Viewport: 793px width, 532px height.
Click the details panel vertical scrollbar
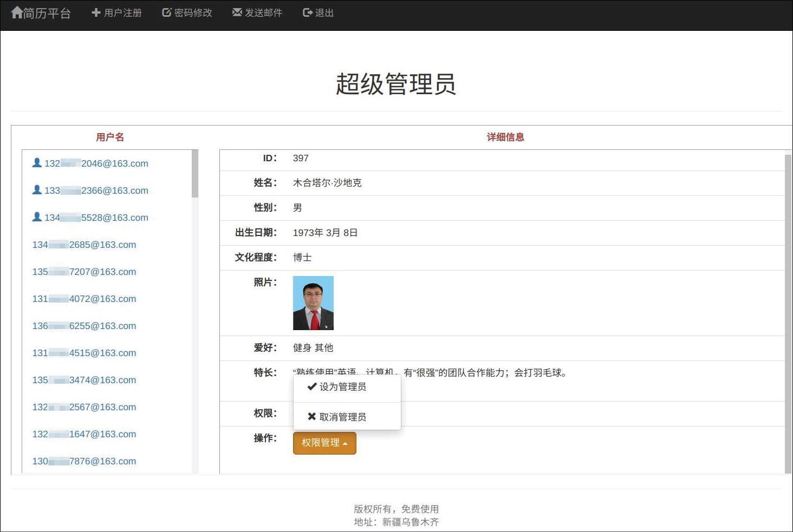coord(788,313)
